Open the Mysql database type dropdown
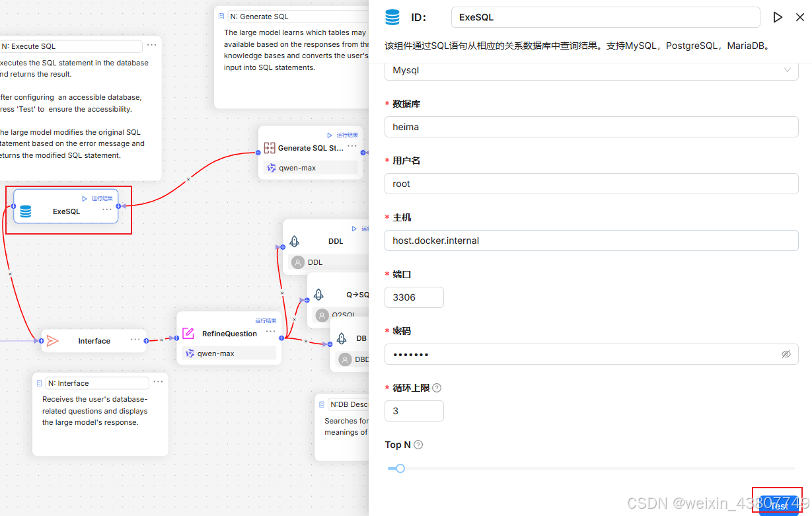 coord(591,70)
